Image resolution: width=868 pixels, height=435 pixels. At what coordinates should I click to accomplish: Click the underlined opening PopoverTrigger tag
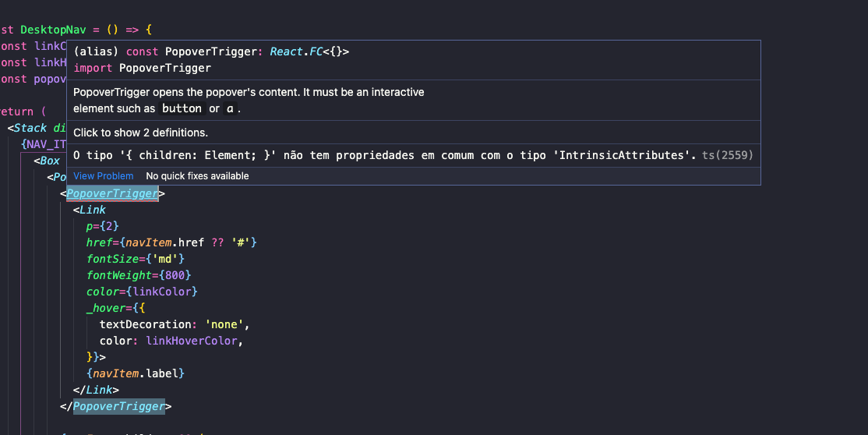coord(112,193)
